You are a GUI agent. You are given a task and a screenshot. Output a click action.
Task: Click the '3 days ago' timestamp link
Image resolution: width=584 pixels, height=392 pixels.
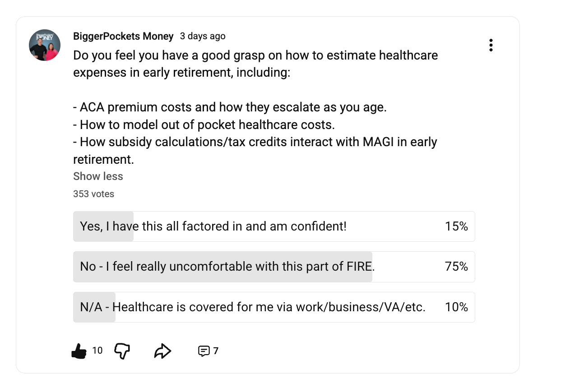(x=203, y=36)
